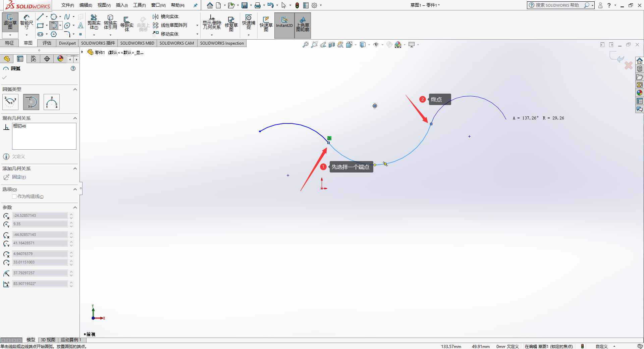
Task: Collapse the Parameters (参数) section
Action: [75, 207]
